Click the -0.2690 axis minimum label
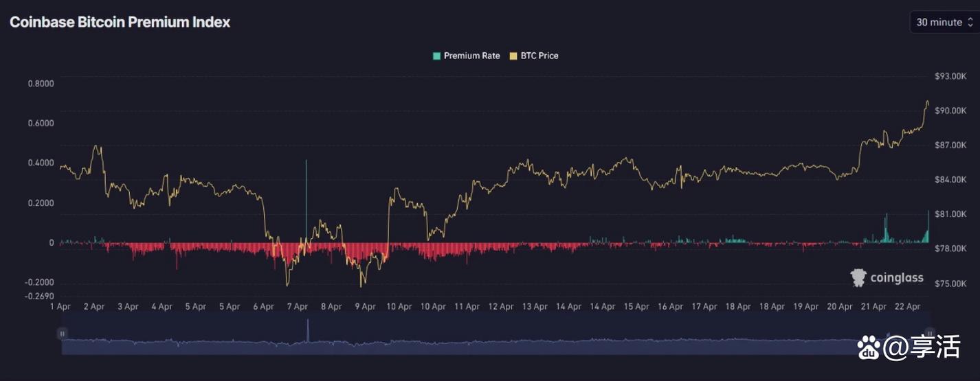 point(39,296)
